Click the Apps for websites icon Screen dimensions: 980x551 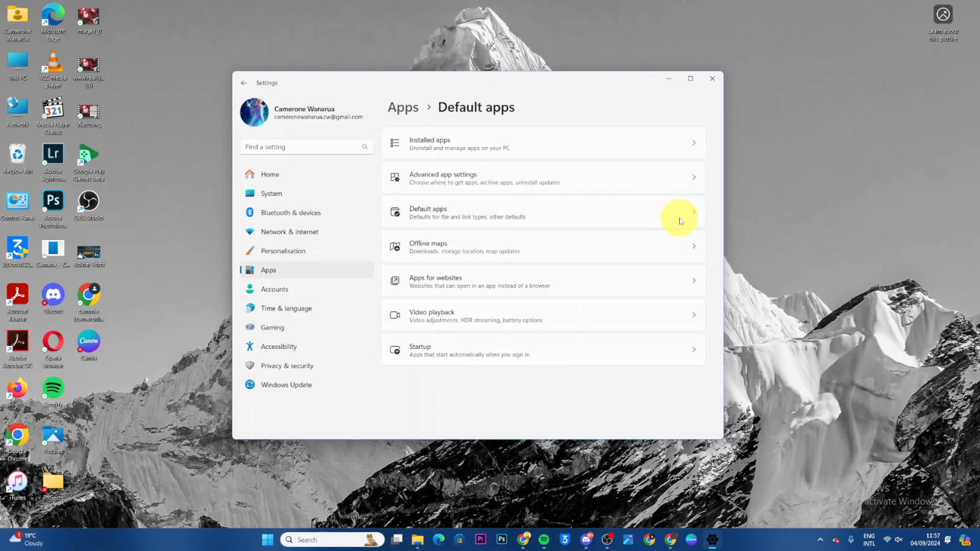[395, 280]
